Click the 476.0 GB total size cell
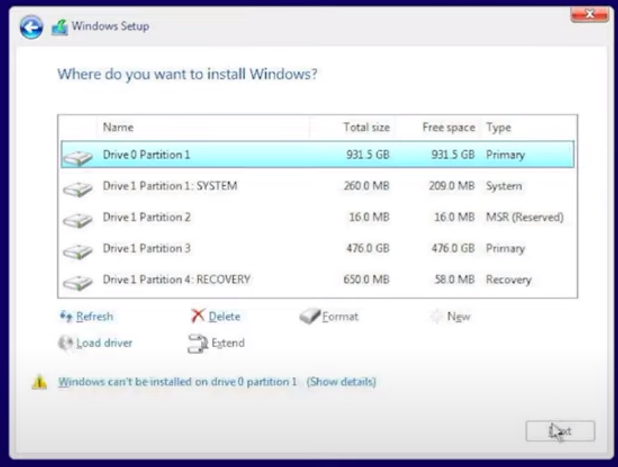The height and width of the screenshot is (467, 618). 368,248
